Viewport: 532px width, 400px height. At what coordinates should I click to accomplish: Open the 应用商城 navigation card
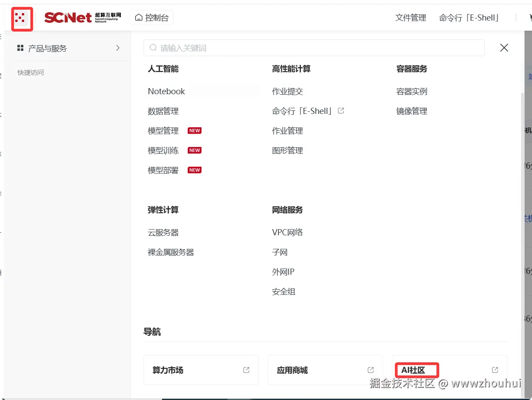point(325,370)
